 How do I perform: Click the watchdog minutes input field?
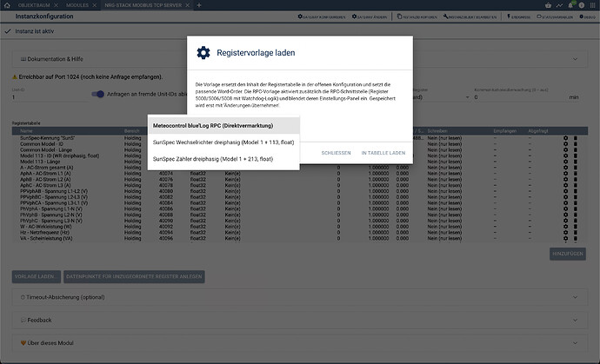520,97
